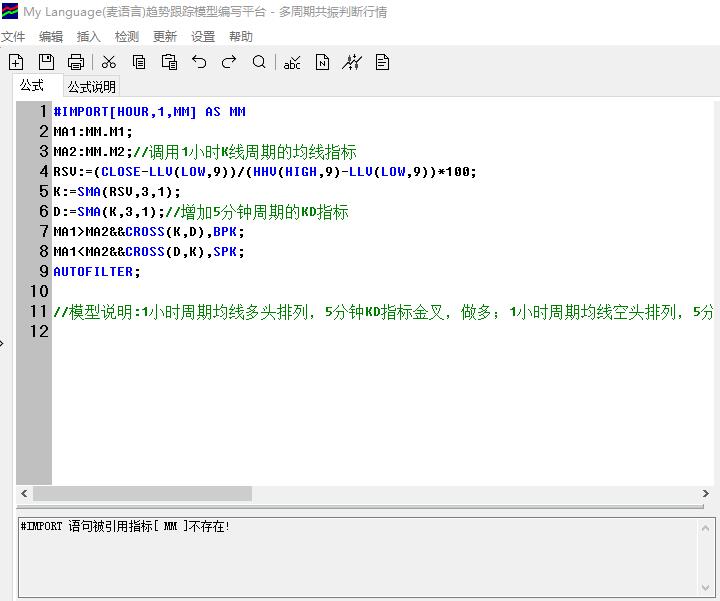
Task: Click the document list icon in toolbar
Action: click(x=382, y=62)
